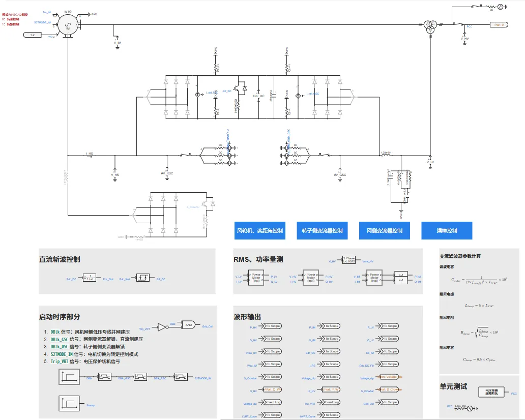The image size is (525, 420).
Task: Select the To Scope block for P_HV
Action: point(272,326)
